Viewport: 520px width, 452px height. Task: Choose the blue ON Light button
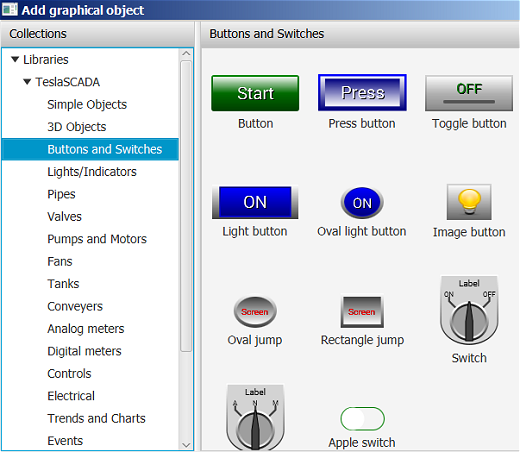[255, 202]
